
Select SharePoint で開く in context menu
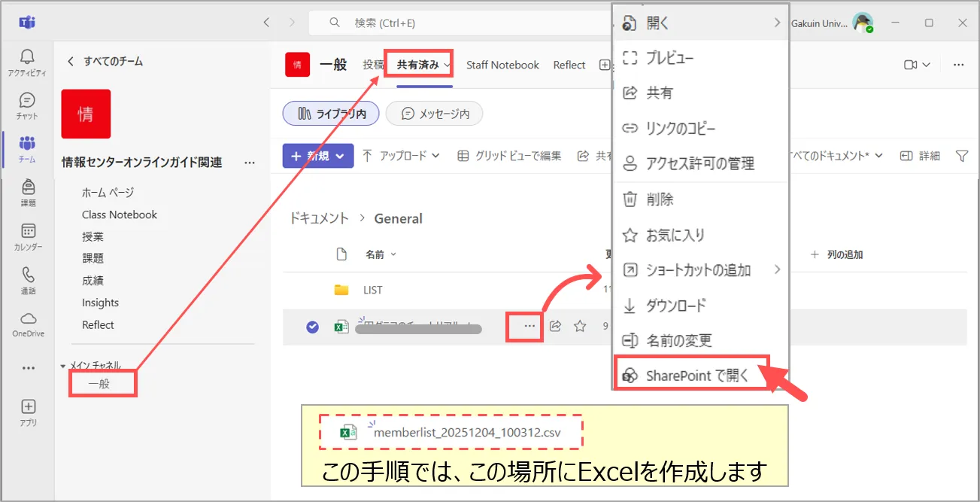696,376
